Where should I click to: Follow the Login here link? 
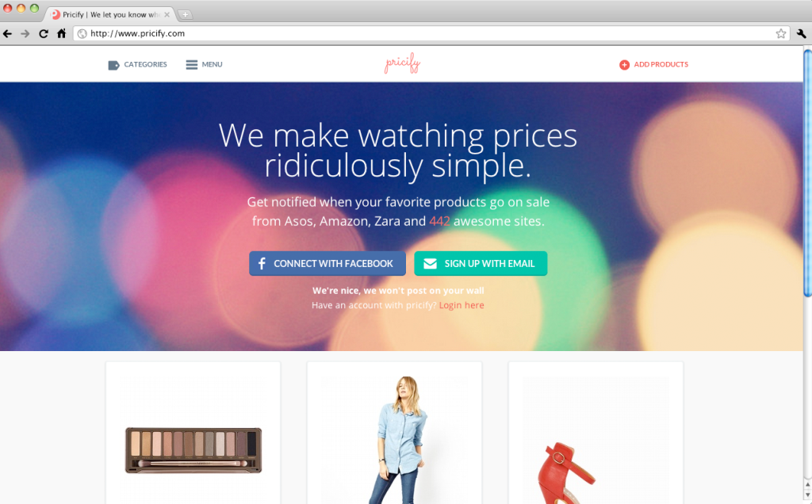[462, 305]
